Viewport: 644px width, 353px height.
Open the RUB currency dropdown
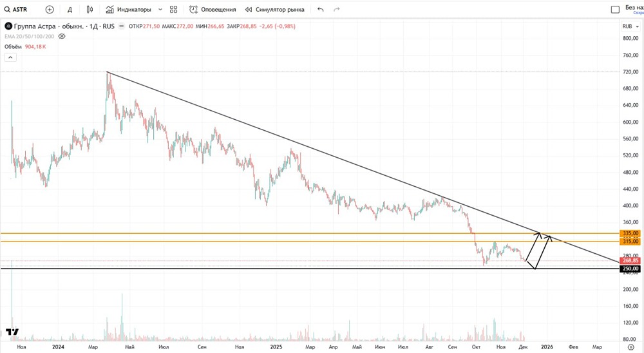point(630,26)
